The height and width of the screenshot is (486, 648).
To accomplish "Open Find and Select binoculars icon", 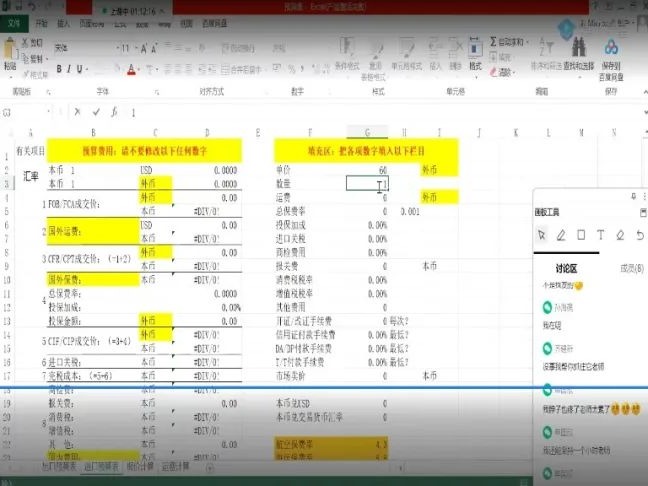I will tap(575, 51).
